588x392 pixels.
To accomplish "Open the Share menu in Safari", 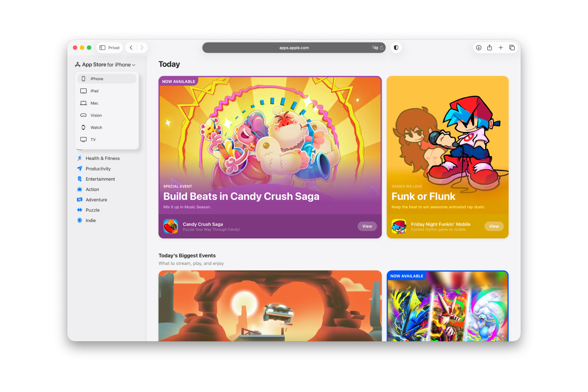I will 490,47.
